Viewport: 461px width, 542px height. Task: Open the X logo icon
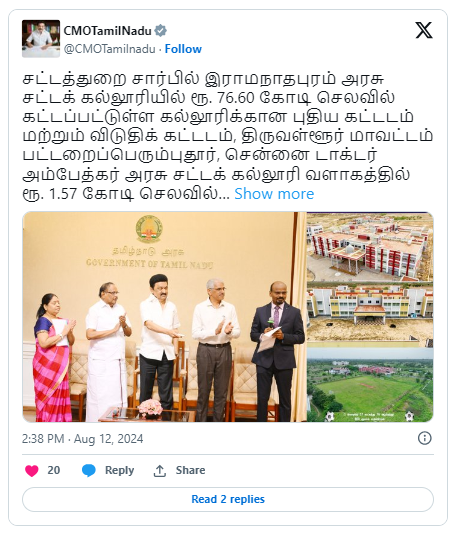[x=424, y=30]
